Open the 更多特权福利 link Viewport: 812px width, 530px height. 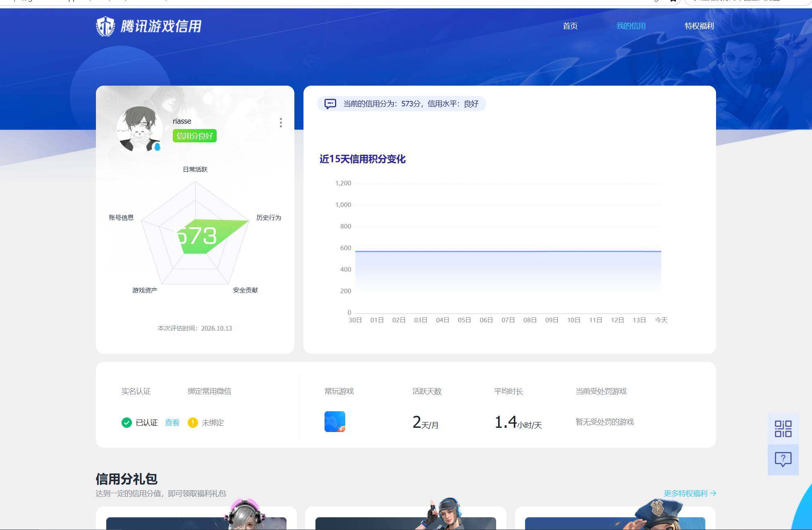pyautogui.click(x=690, y=493)
